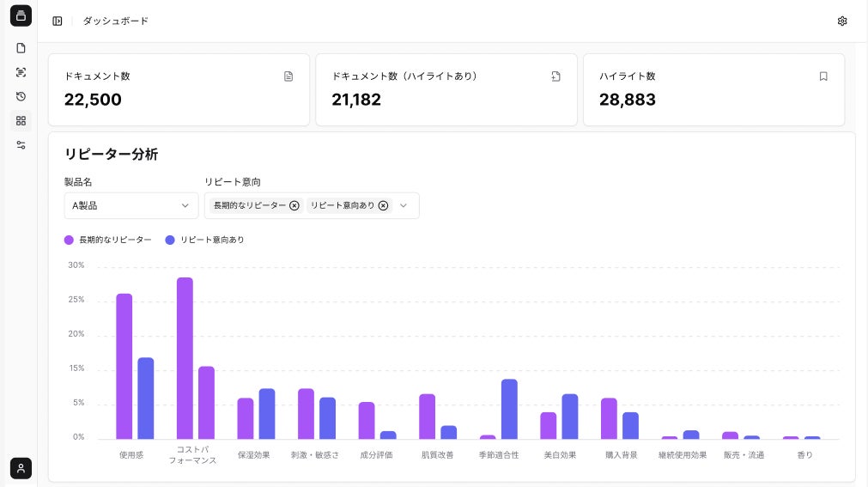Open settings gear icon at top right
Image resolution: width=868 pixels, height=487 pixels.
click(x=842, y=21)
